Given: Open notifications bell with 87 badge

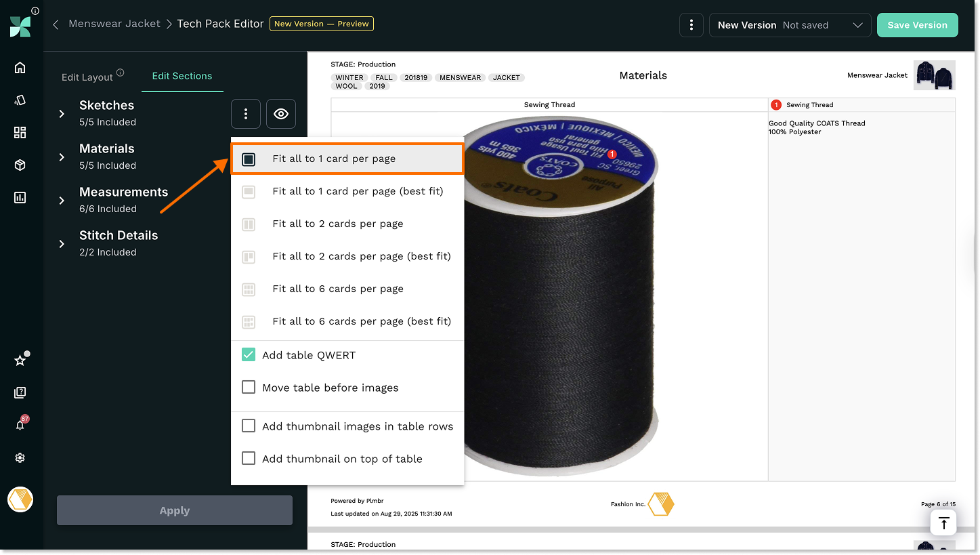Looking at the screenshot, I should (x=20, y=425).
